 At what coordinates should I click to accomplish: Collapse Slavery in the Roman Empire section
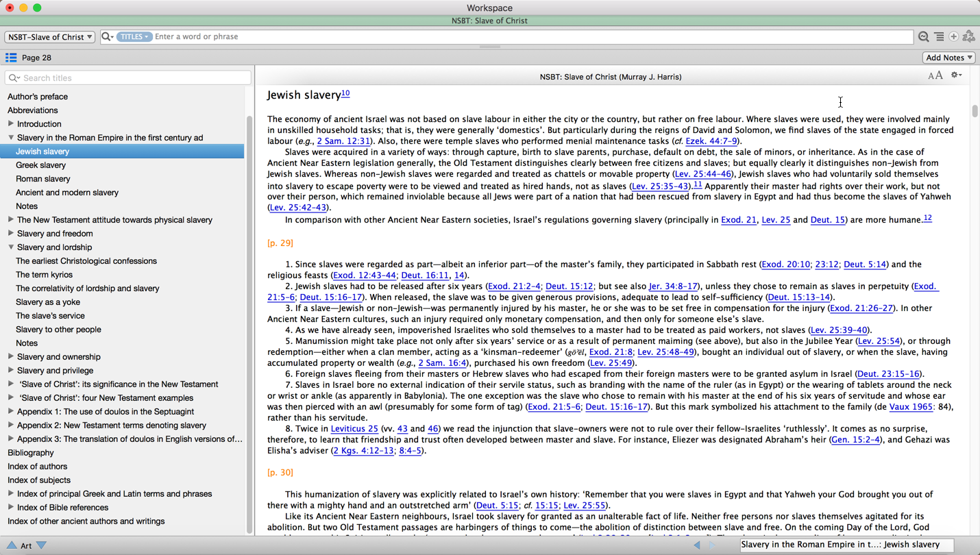pyautogui.click(x=10, y=138)
